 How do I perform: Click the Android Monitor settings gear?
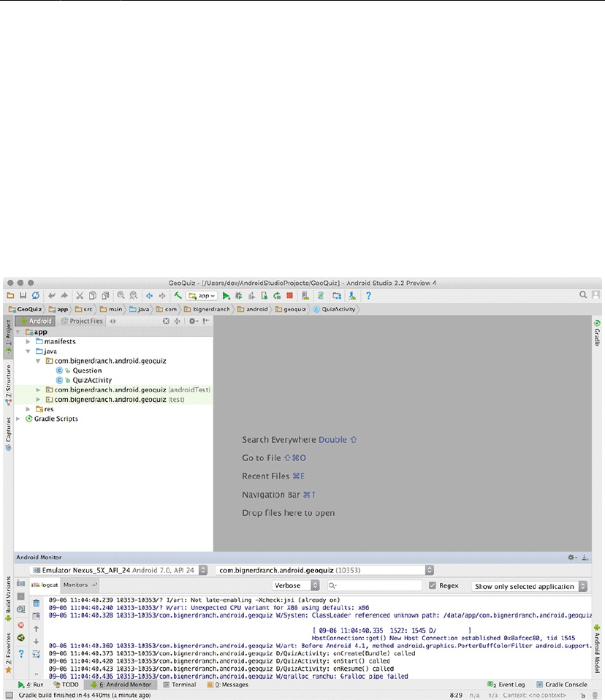pyautogui.click(x=572, y=557)
